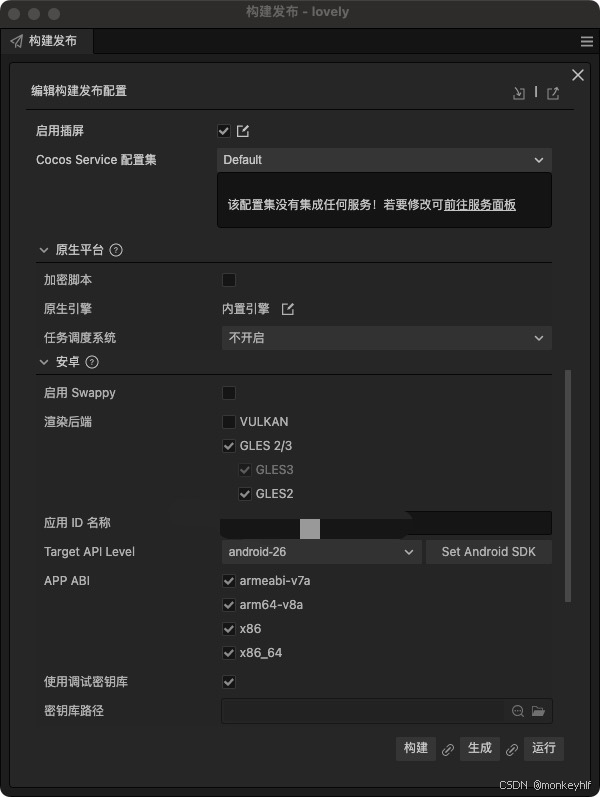This screenshot has width=600, height=797.
Task: Click the export configuration icon
Action: point(553,93)
